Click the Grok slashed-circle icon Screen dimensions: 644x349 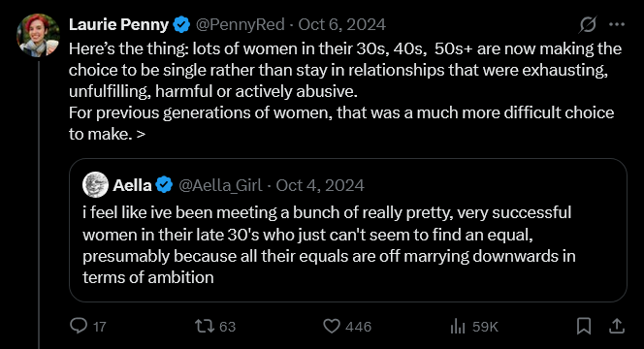click(588, 24)
